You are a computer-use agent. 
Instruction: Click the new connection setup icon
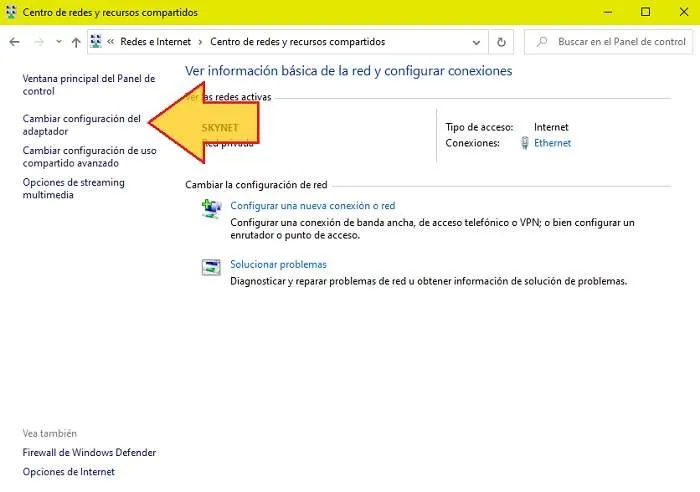211,209
